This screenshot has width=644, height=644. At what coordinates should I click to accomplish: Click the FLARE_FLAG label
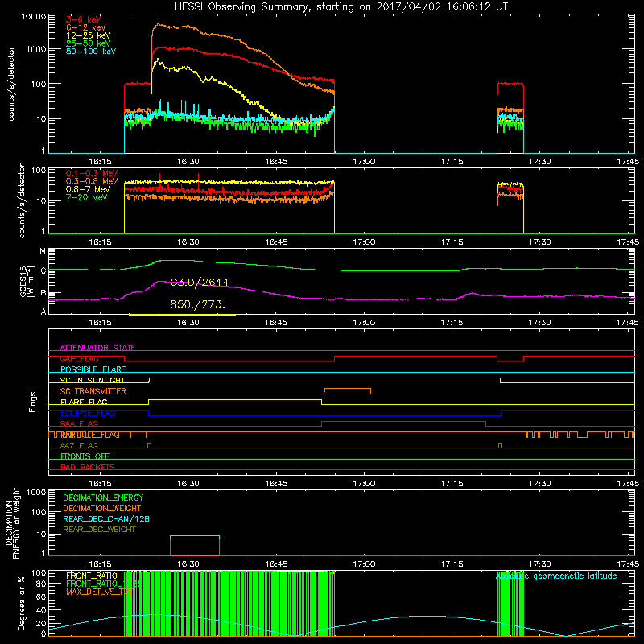[84, 402]
